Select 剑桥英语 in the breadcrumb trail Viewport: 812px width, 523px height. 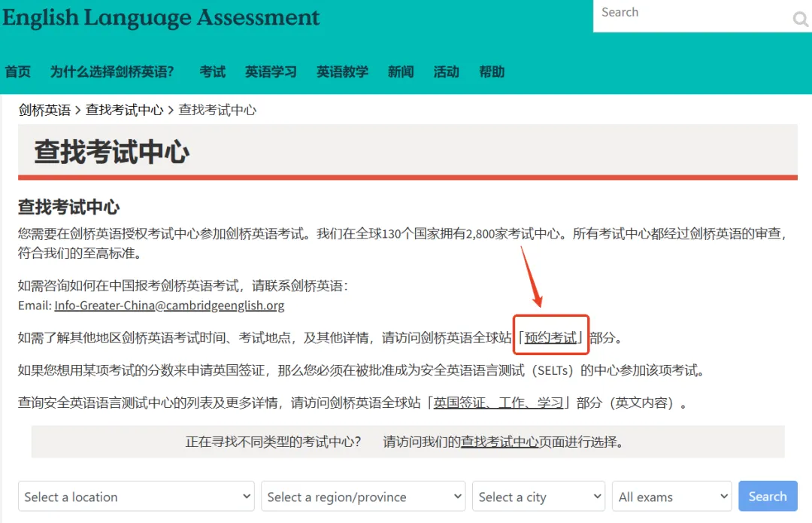pyautogui.click(x=44, y=109)
